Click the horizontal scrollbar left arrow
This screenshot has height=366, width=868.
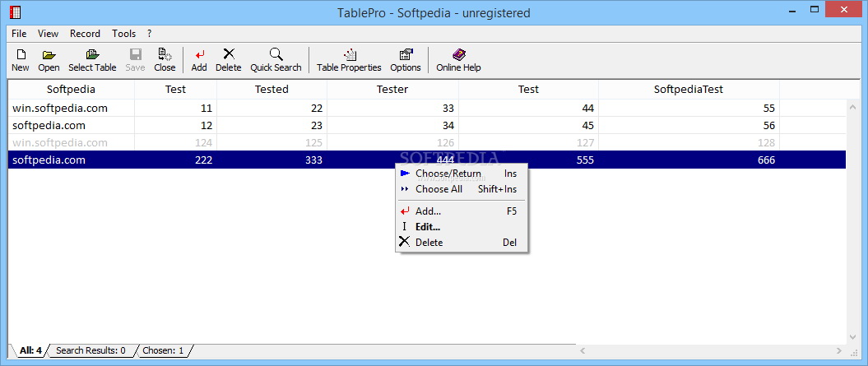coord(583,350)
